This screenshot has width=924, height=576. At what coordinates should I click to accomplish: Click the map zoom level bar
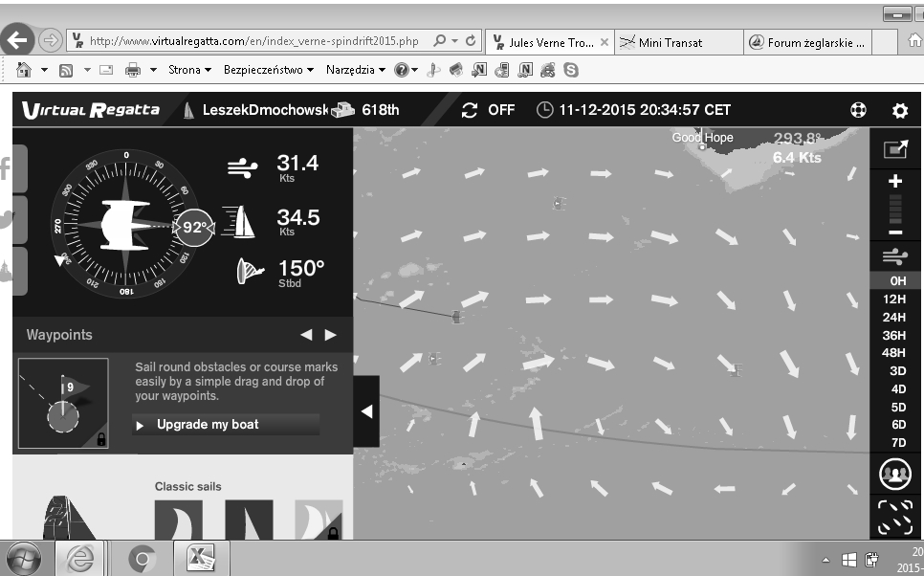(895, 209)
